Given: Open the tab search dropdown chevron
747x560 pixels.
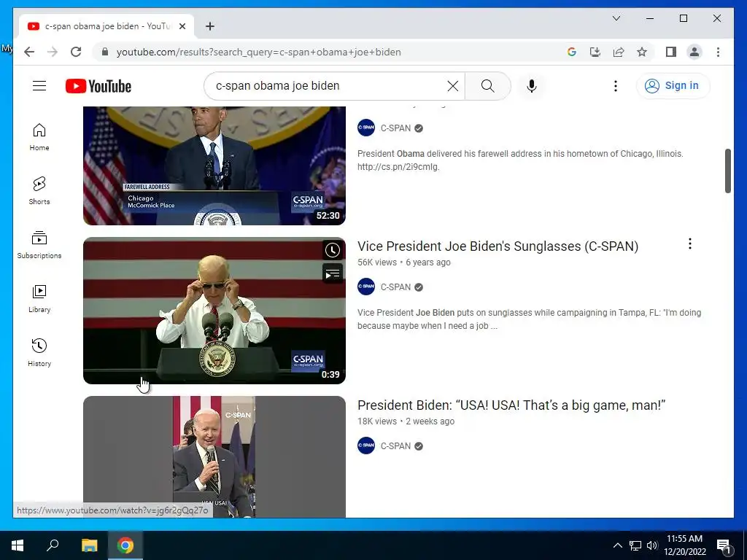Looking at the screenshot, I should pyautogui.click(x=616, y=18).
